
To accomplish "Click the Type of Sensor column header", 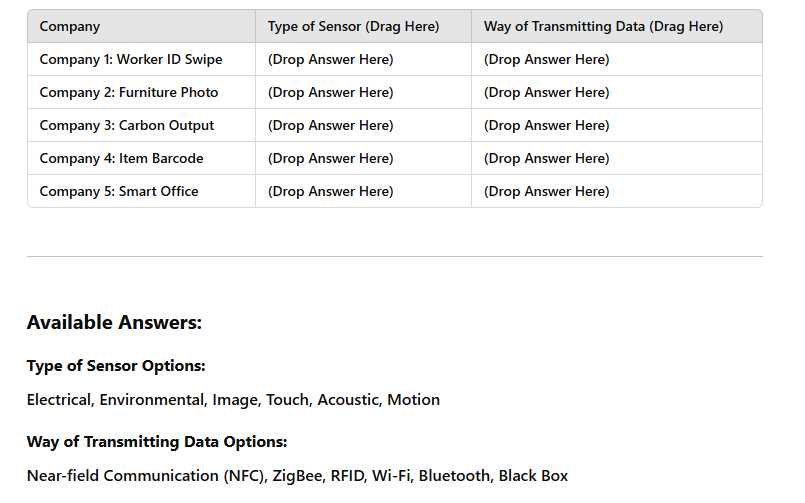I will [353, 26].
